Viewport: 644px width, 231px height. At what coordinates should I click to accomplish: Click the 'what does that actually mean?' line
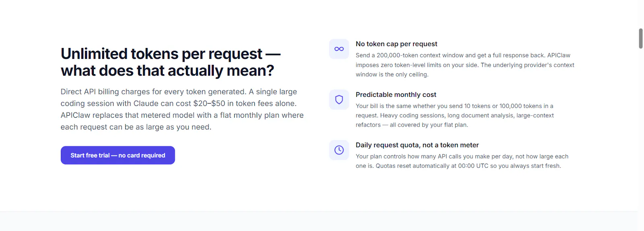(167, 71)
